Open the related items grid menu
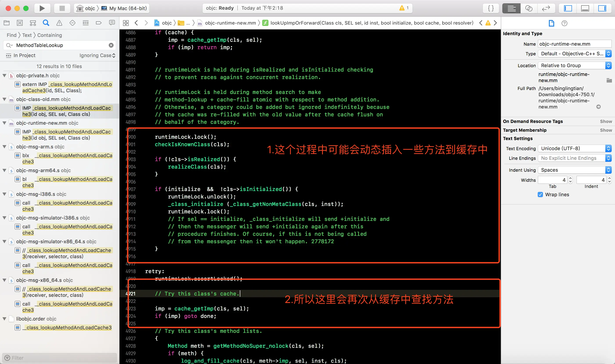This screenshot has height=364, width=615. [126, 23]
